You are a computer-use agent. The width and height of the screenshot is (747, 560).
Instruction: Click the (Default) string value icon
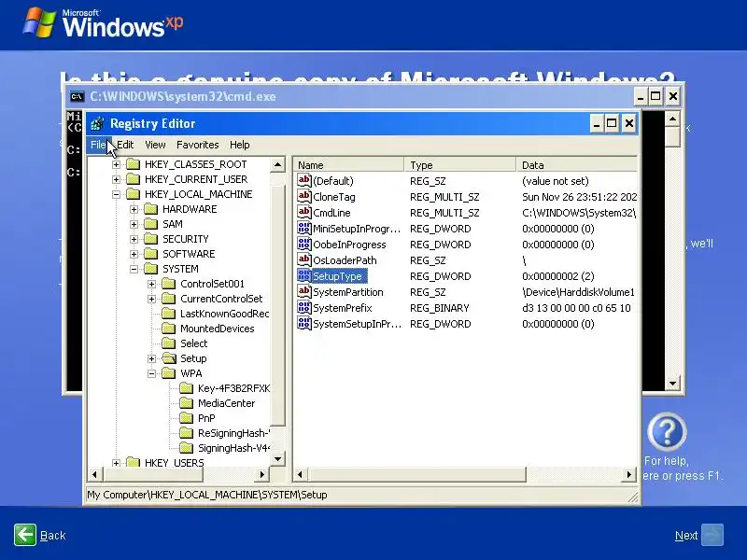tap(304, 180)
